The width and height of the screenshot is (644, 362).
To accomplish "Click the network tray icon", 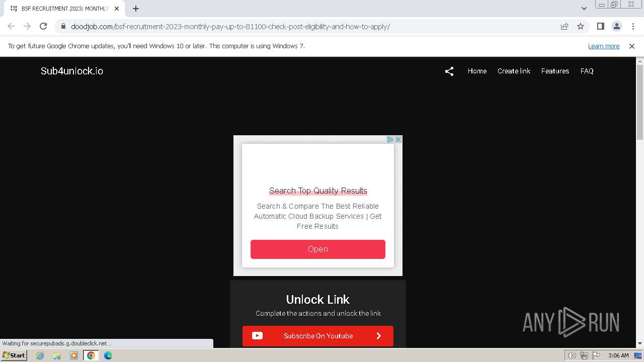I will pos(584,355).
